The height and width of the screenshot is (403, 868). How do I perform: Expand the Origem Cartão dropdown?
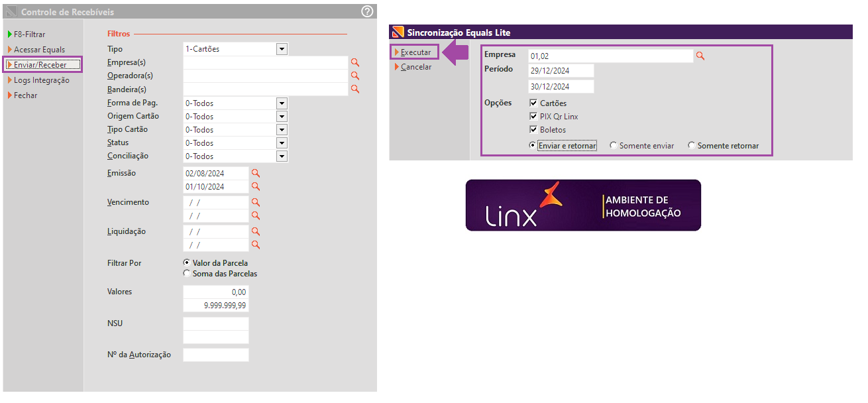[x=282, y=117]
